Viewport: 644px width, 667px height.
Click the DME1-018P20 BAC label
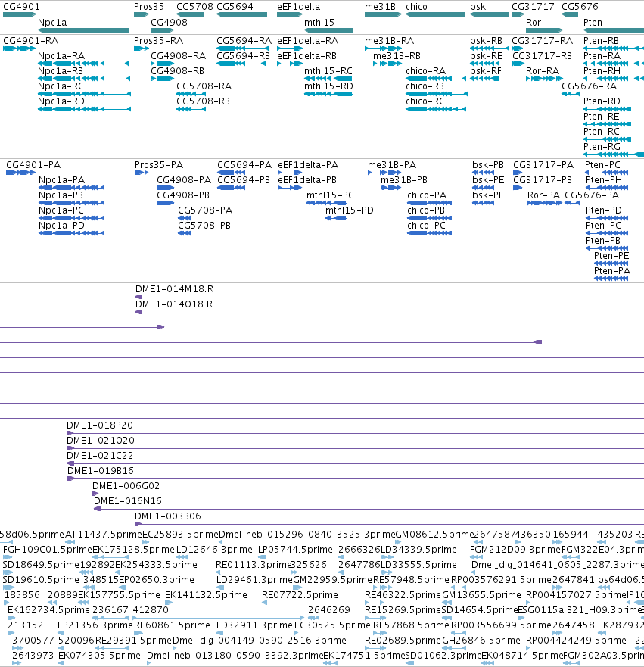[100, 425]
